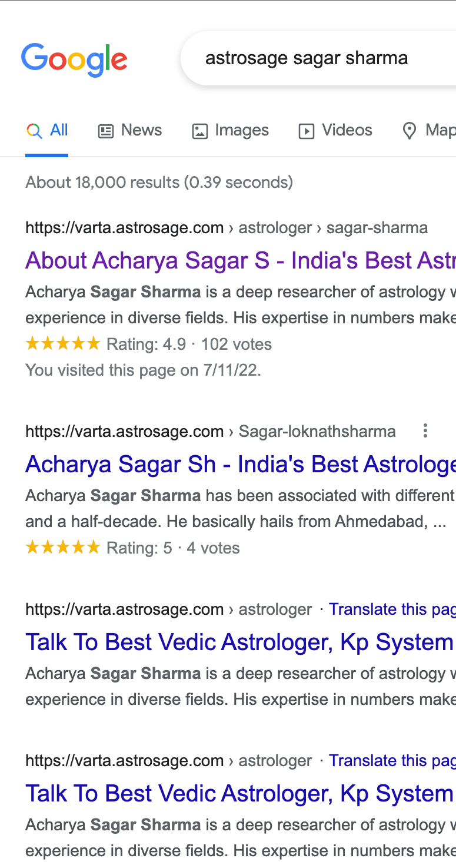The height and width of the screenshot is (868, 456).
Task: Click the Google logo
Action: 74,59
